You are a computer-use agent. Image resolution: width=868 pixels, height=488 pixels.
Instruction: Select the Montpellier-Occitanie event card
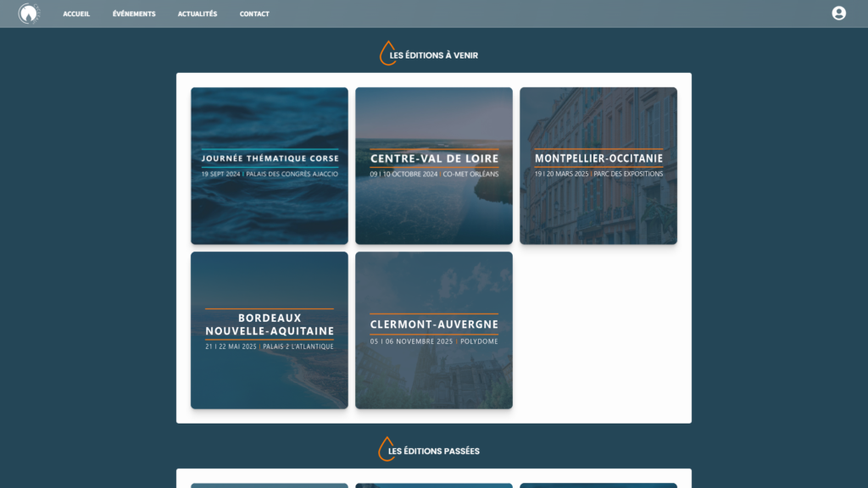click(x=598, y=165)
